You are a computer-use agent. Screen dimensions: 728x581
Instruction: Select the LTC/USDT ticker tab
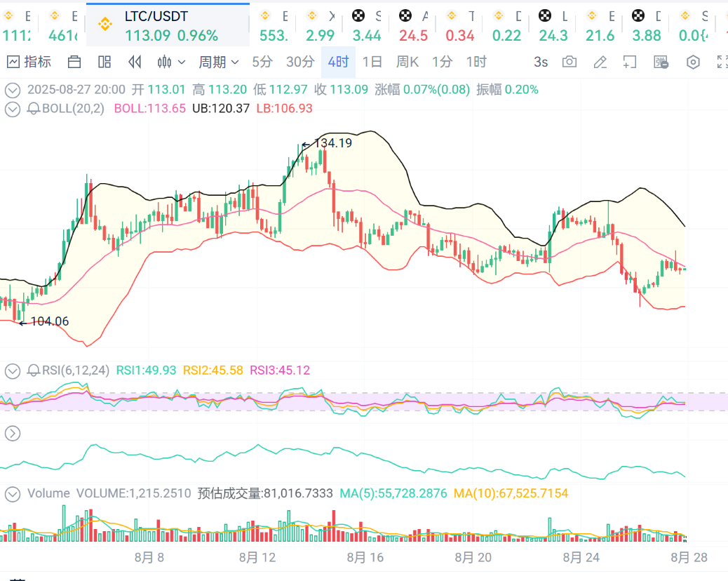[x=168, y=25]
